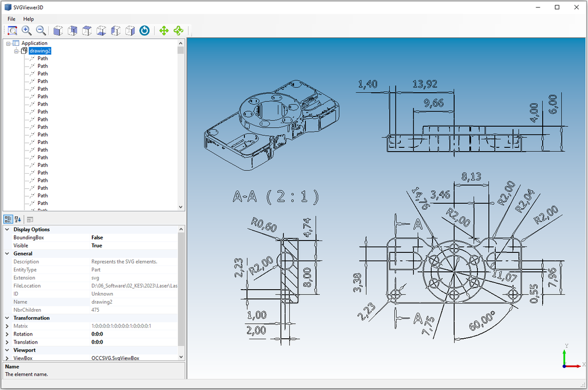Image resolution: width=588 pixels, height=390 pixels.
Task: Click the tree panel scrollbar up arrow
Action: (181, 43)
